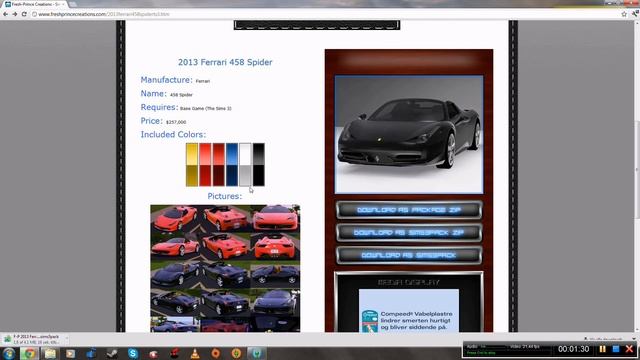
Task: Click the black color swatch
Action: 258,164
